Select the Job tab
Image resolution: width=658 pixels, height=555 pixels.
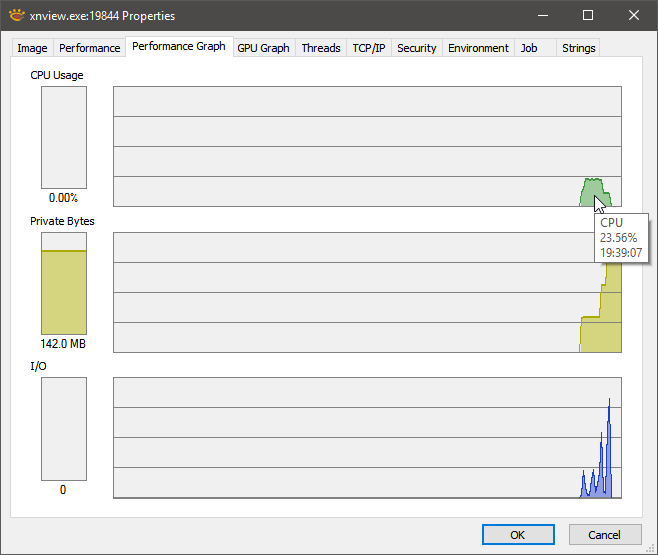[x=529, y=48]
